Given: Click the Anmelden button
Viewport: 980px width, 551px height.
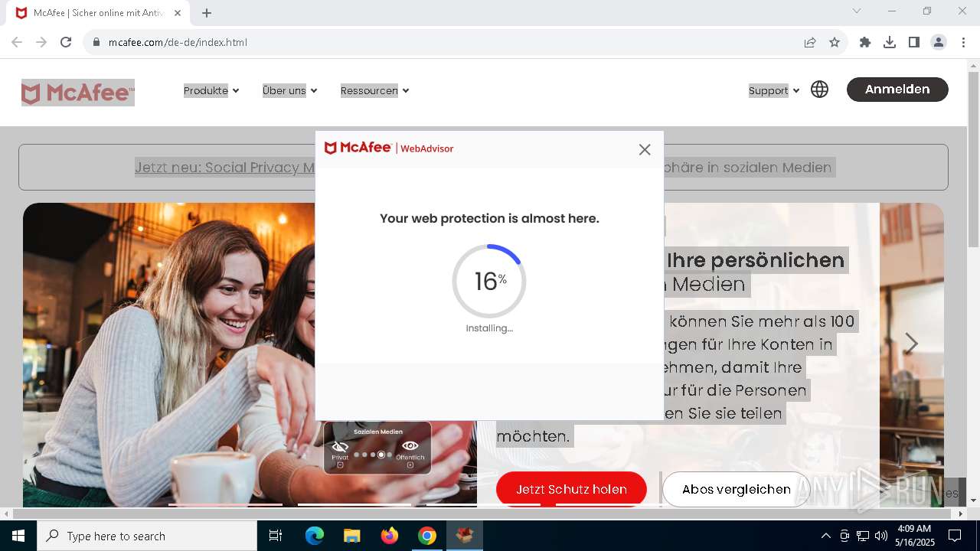Looking at the screenshot, I should pyautogui.click(x=897, y=90).
